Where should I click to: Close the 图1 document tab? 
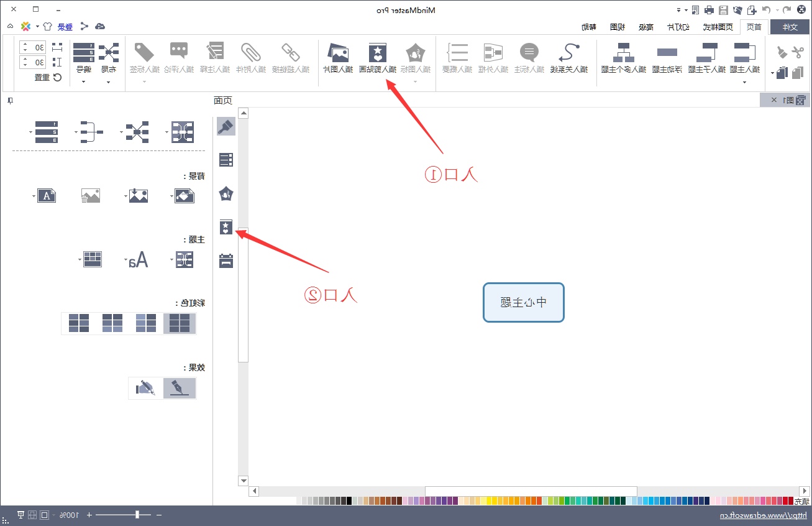[x=774, y=100]
